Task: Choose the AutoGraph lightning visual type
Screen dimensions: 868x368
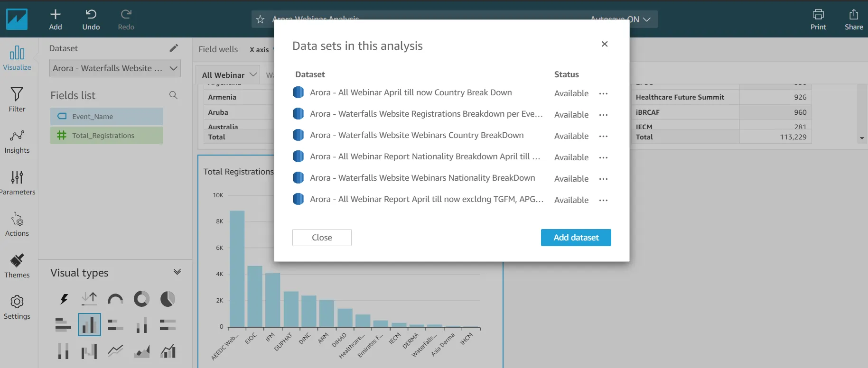Action: pyautogui.click(x=64, y=299)
